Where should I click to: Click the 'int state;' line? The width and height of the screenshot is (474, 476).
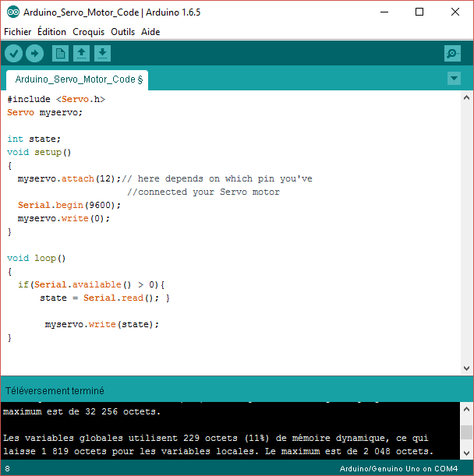(x=34, y=139)
